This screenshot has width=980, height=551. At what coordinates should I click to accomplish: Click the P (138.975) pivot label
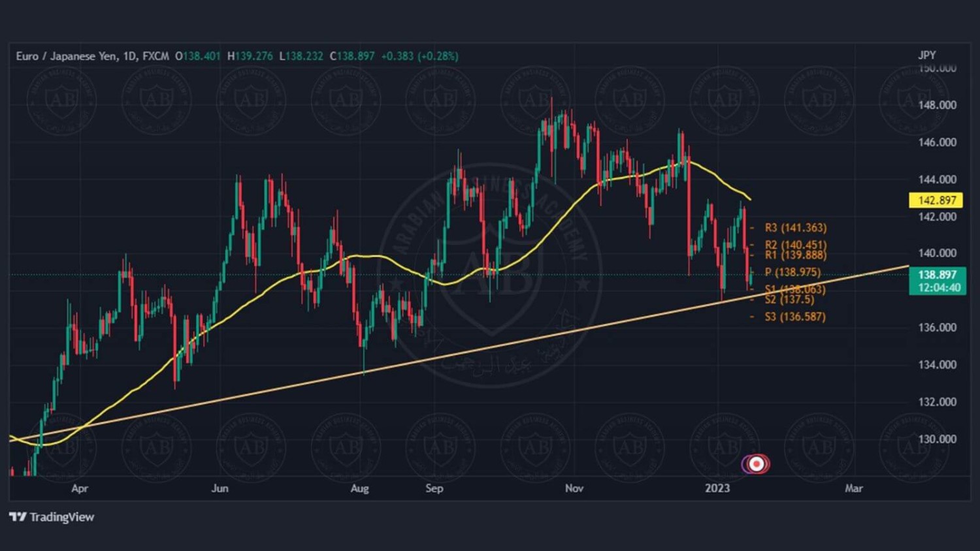point(792,272)
